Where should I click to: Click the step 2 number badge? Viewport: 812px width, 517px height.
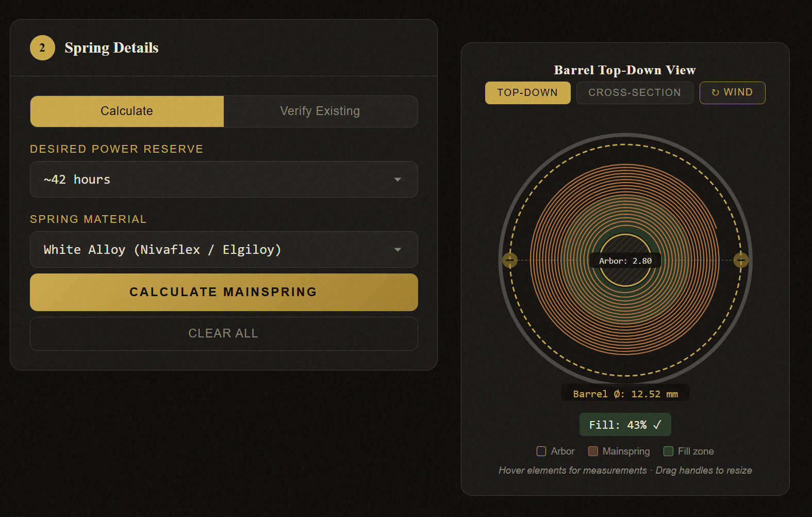coord(42,48)
